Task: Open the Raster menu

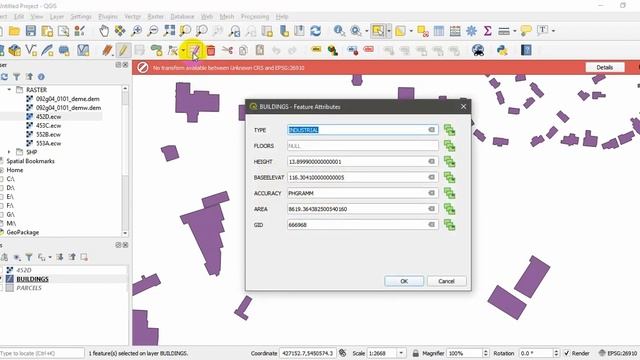Action: coord(155,16)
